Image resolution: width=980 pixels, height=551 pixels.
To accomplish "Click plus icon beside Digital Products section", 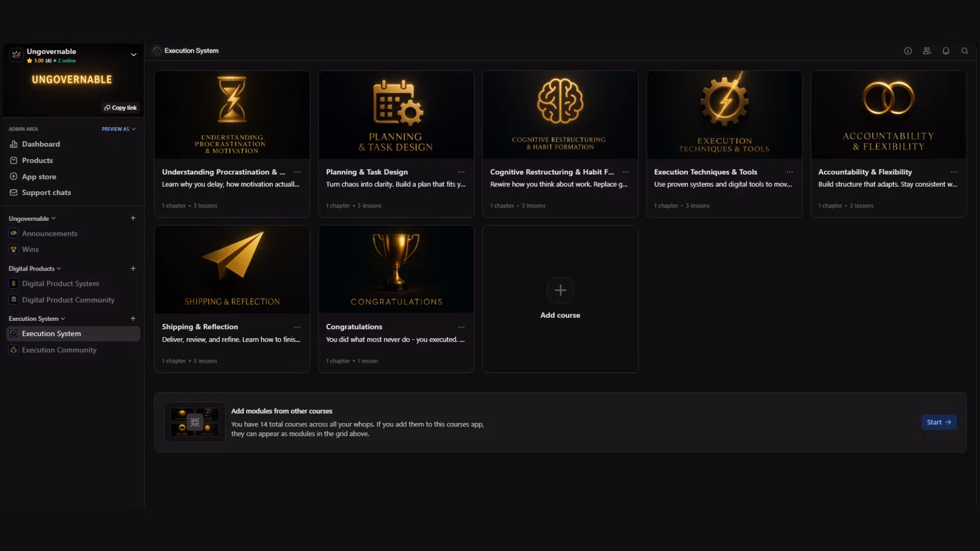I will click(133, 268).
